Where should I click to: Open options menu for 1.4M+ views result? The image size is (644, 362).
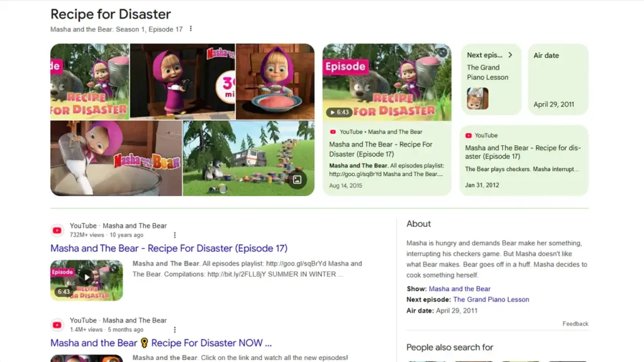175,329
